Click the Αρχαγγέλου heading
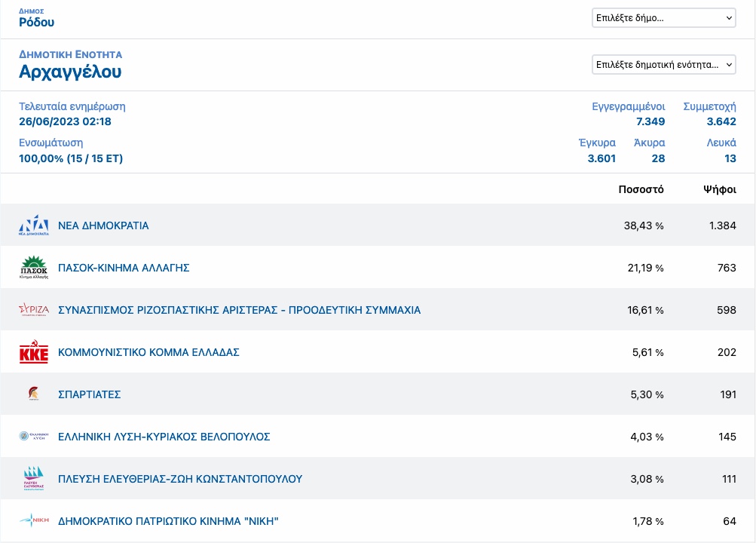This screenshot has width=756, height=543. click(70, 72)
